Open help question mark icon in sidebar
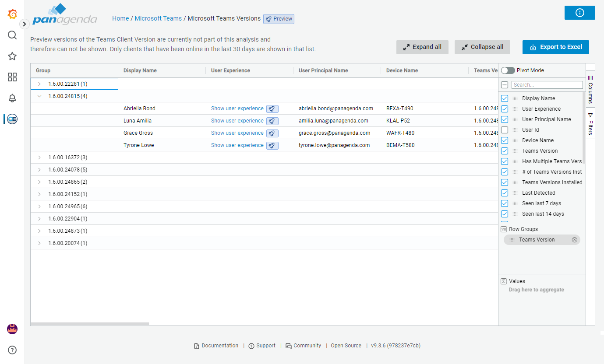The width and height of the screenshot is (604, 364). click(x=12, y=350)
